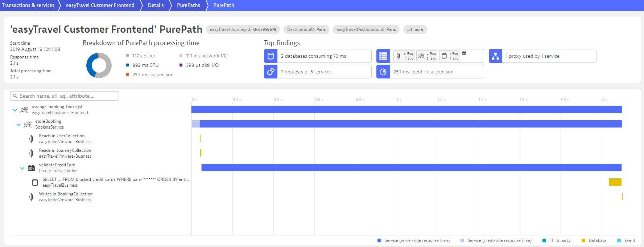
Task: Click the '2 Req 2 Svc' Tomcat badge
Action: pos(427,56)
